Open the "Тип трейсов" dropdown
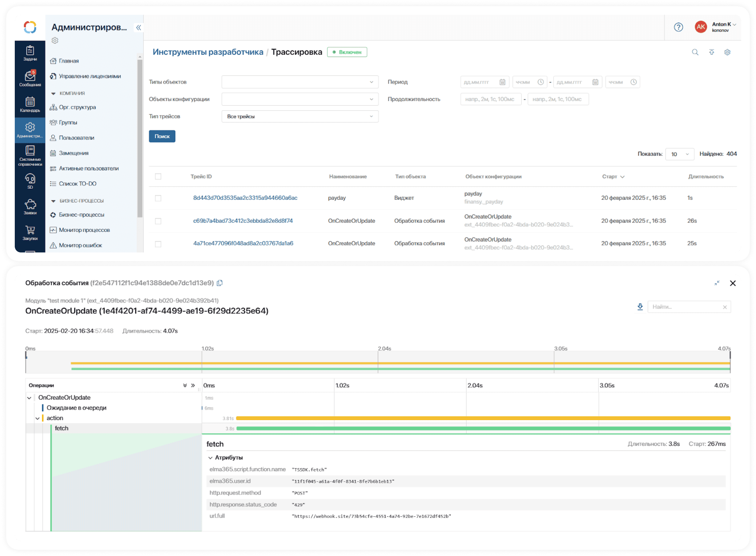Viewport: 756px width, 556px height. point(300,116)
